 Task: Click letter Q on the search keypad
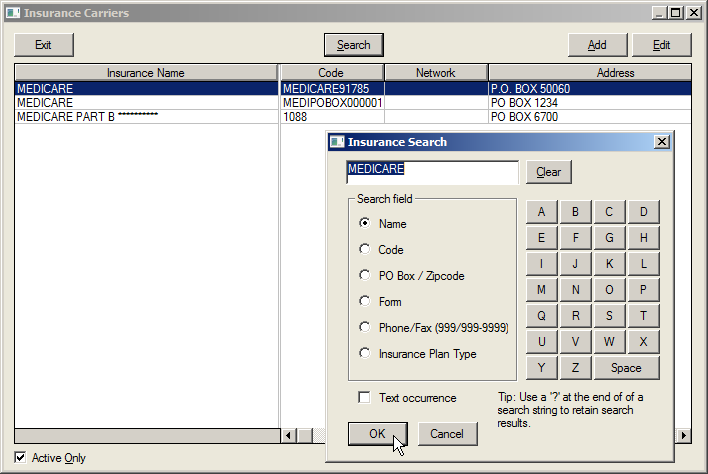541,316
